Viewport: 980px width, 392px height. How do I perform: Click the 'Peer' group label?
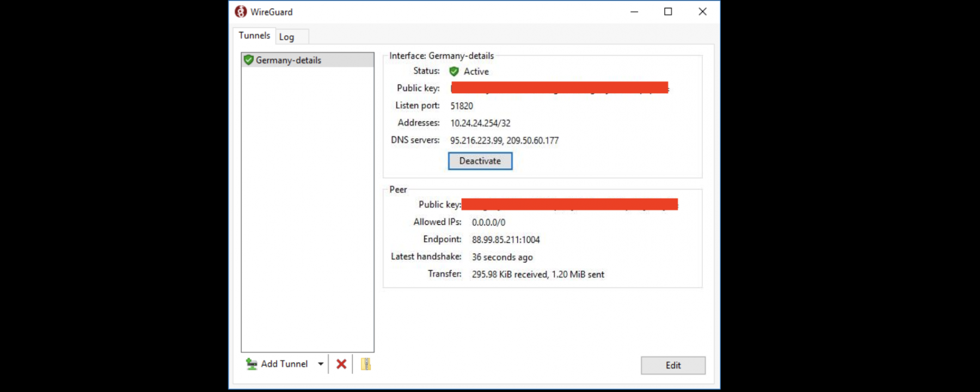click(x=398, y=189)
